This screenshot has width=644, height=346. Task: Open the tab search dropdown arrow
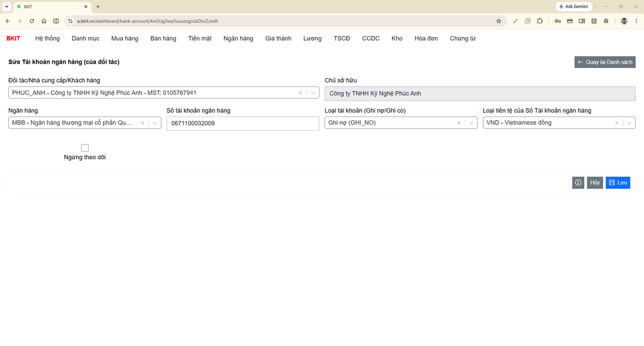[x=6, y=6]
